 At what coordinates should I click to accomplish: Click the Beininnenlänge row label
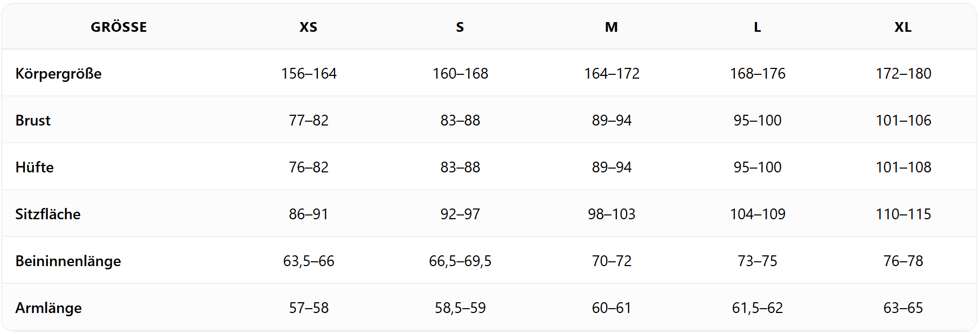pos(68,261)
